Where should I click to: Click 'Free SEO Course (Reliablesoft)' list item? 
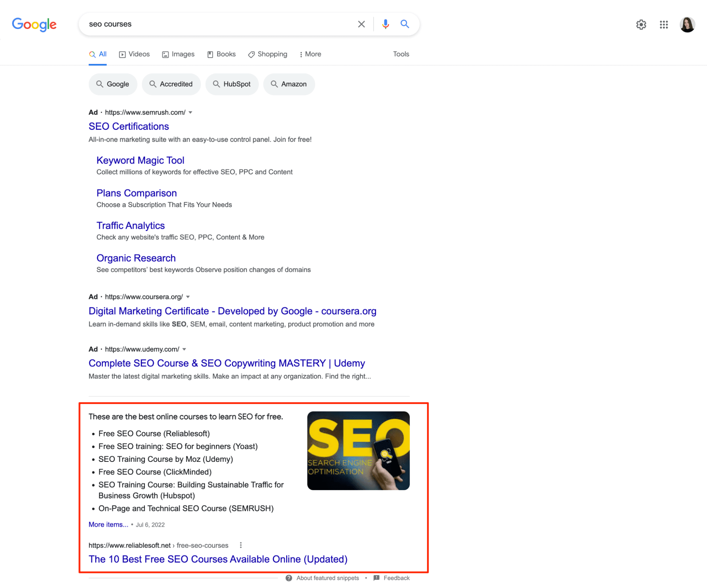pos(154,433)
